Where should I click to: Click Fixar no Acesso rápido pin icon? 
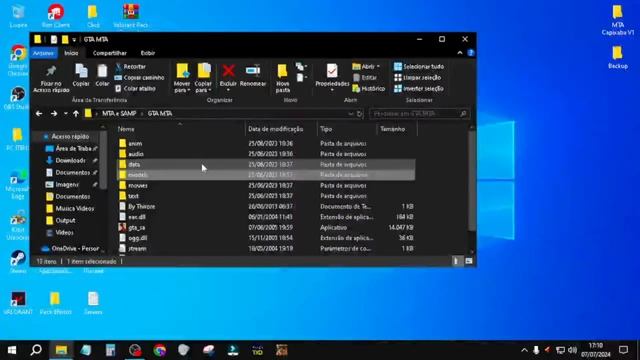[x=51, y=71]
